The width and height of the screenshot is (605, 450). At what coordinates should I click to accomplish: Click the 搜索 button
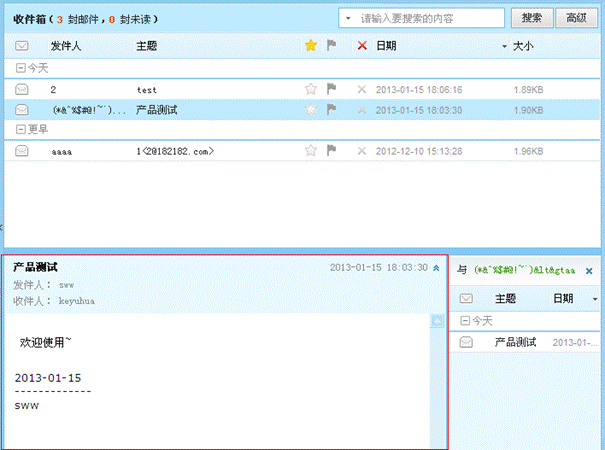click(532, 18)
